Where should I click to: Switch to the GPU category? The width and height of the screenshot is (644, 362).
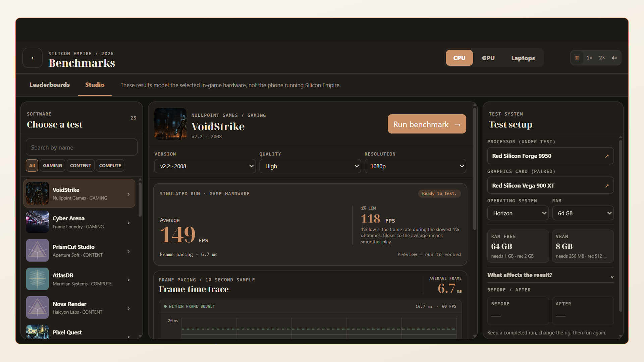(x=488, y=58)
